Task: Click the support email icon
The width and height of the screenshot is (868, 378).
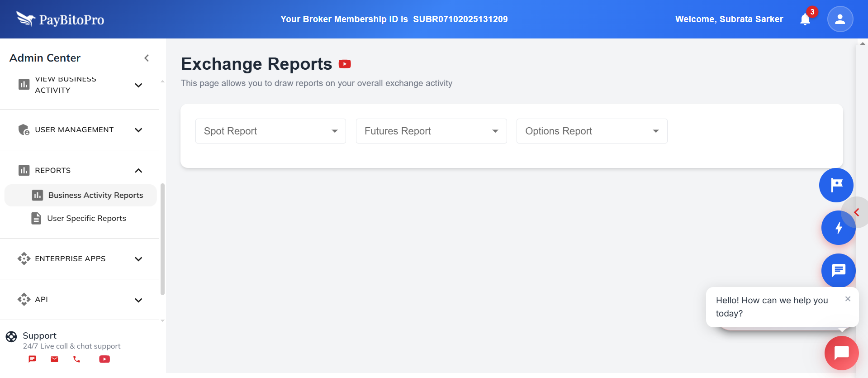Action: [x=54, y=359]
